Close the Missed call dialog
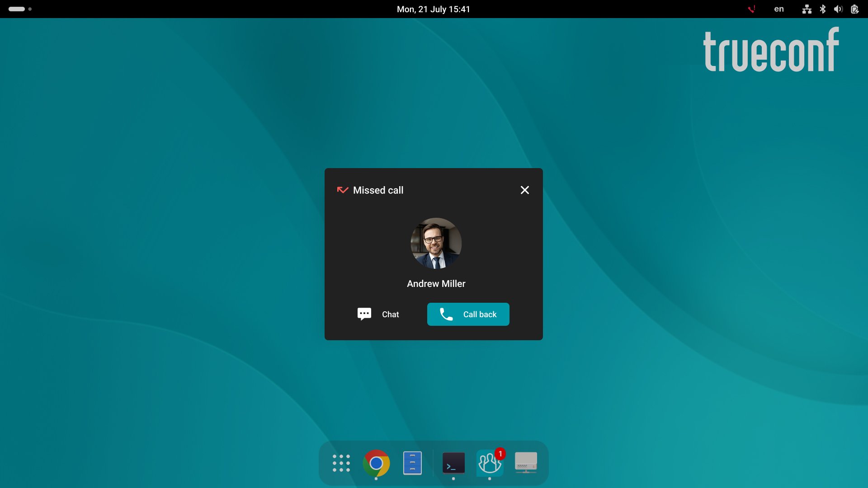 [524, 190]
